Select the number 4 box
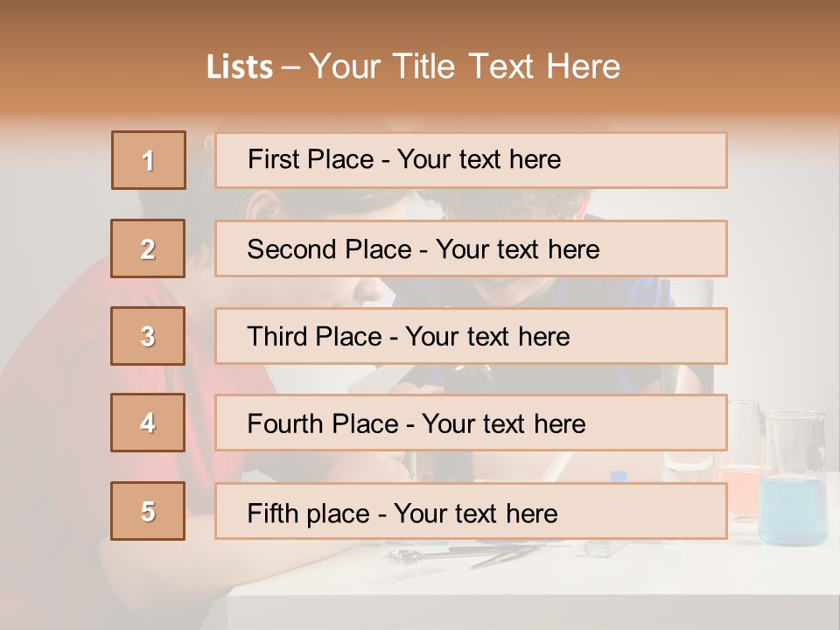This screenshot has width=840, height=630. tap(149, 423)
